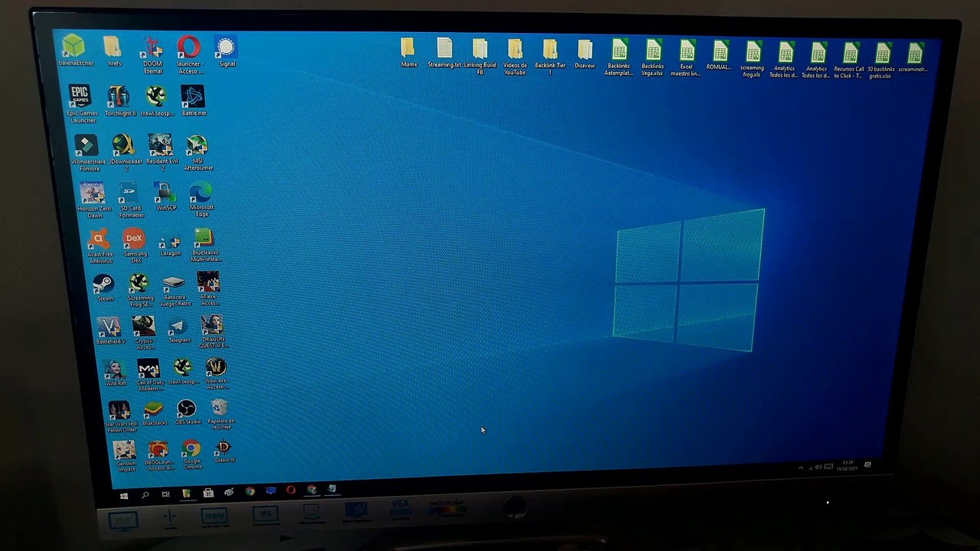Launch Battlefield V
The image size is (980, 551).
point(109,331)
